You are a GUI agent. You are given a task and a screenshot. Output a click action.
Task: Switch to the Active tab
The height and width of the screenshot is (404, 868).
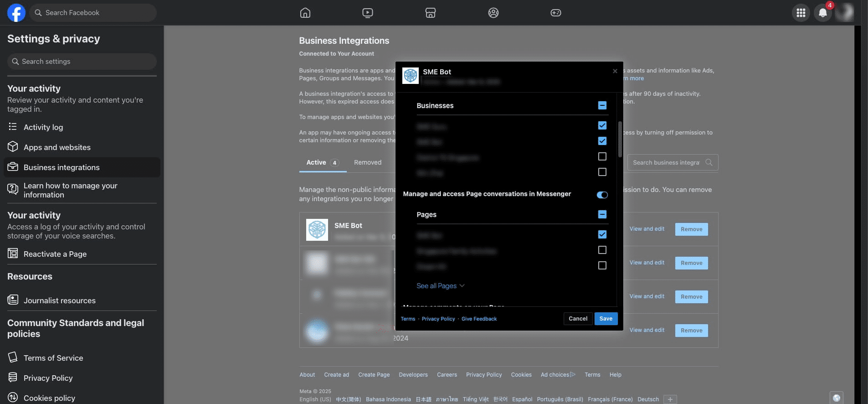point(323,163)
